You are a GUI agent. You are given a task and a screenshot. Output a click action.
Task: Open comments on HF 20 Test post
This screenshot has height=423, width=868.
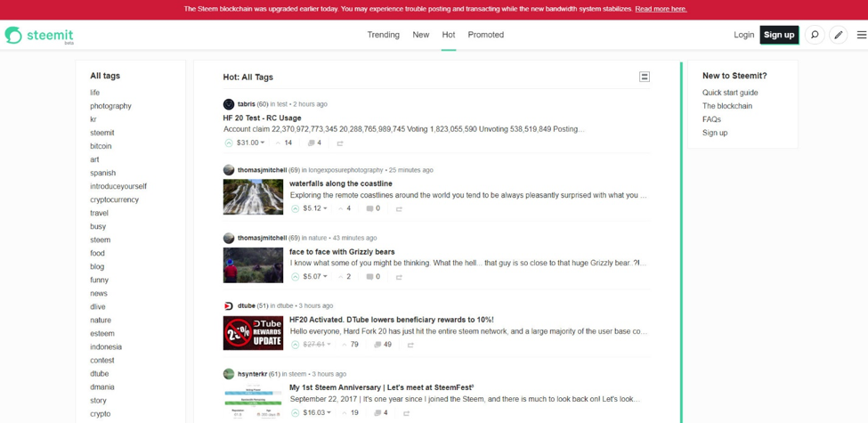coord(314,142)
